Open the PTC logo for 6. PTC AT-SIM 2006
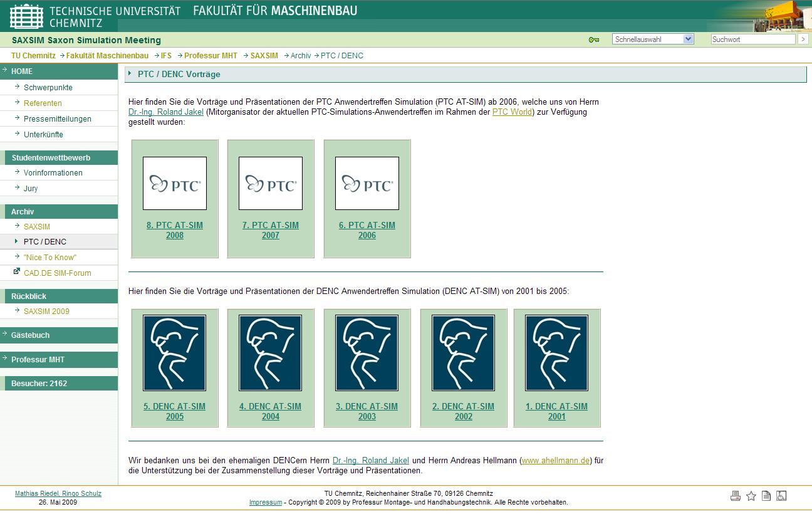The height and width of the screenshot is (514, 812). 367,183
